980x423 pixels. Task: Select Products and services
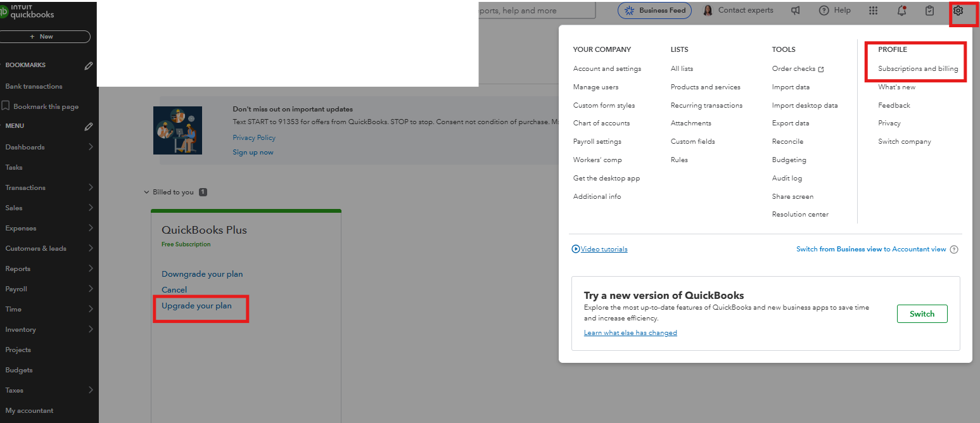pyautogui.click(x=705, y=87)
